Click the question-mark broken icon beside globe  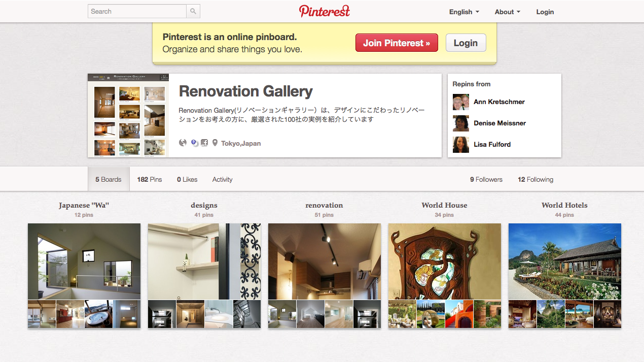click(194, 143)
